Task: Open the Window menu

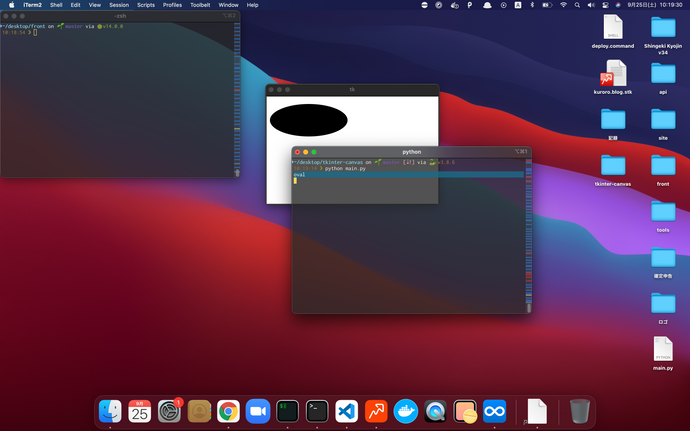Action: click(228, 5)
